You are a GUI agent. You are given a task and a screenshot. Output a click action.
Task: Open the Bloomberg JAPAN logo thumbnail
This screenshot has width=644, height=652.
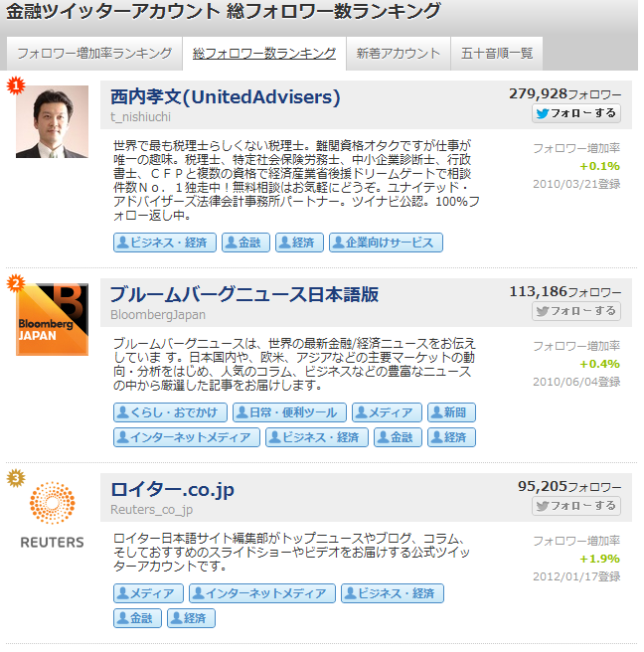point(52,319)
